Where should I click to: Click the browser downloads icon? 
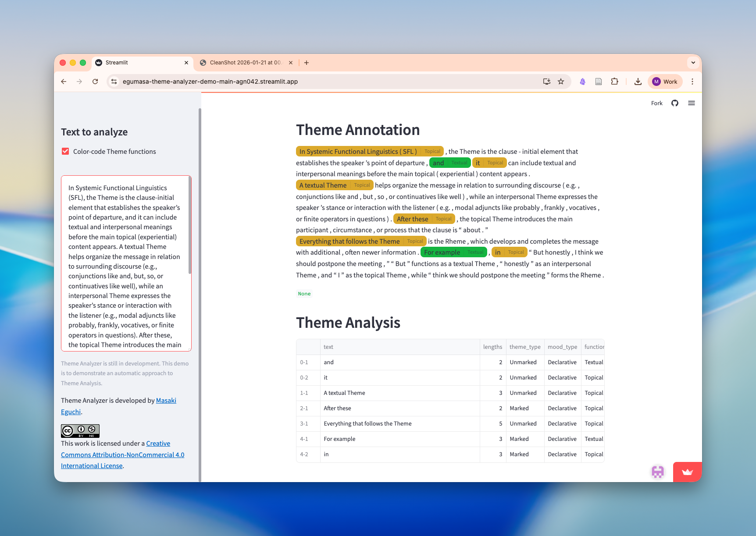pyautogui.click(x=638, y=82)
